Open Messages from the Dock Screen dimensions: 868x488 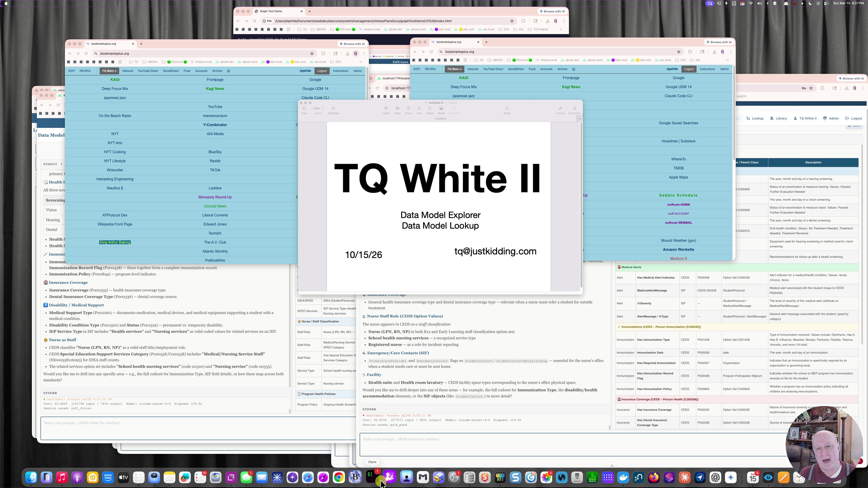pyautogui.click(x=246, y=477)
